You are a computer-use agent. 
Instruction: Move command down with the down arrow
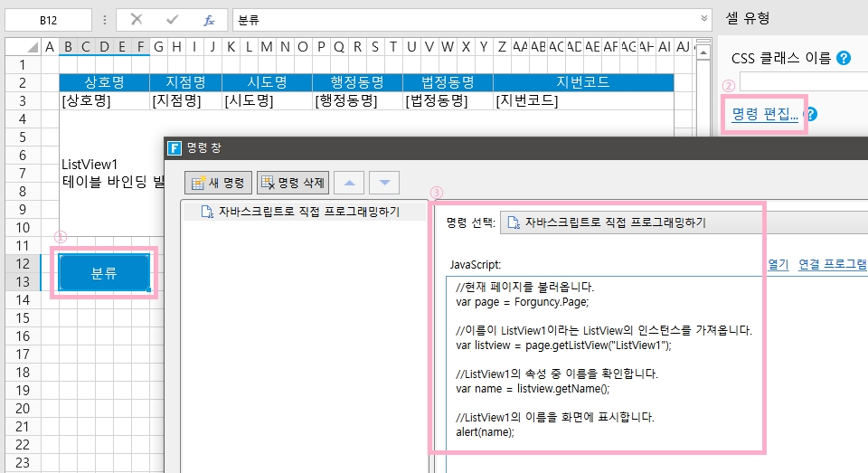[x=384, y=184]
